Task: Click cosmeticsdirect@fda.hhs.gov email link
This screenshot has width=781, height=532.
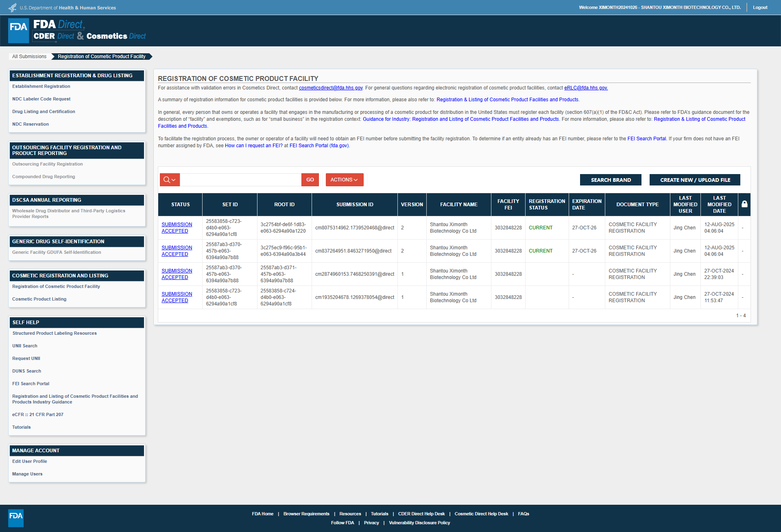Action: [x=331, y=88]
